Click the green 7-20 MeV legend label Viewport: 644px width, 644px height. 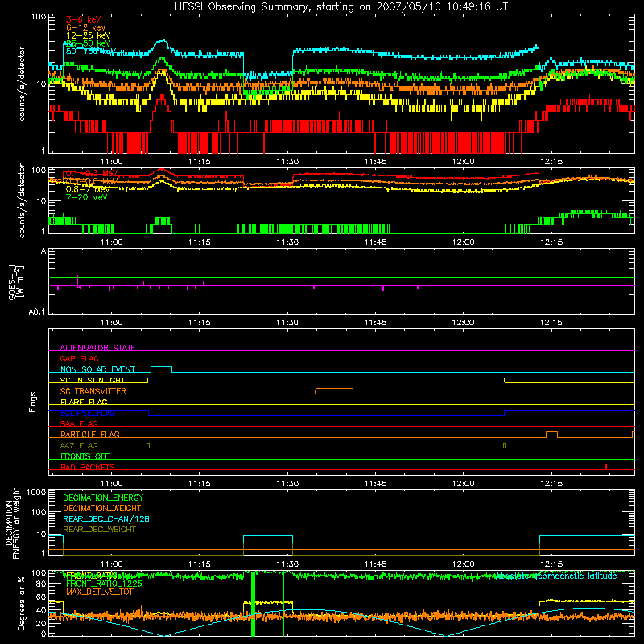pos(86,197)
